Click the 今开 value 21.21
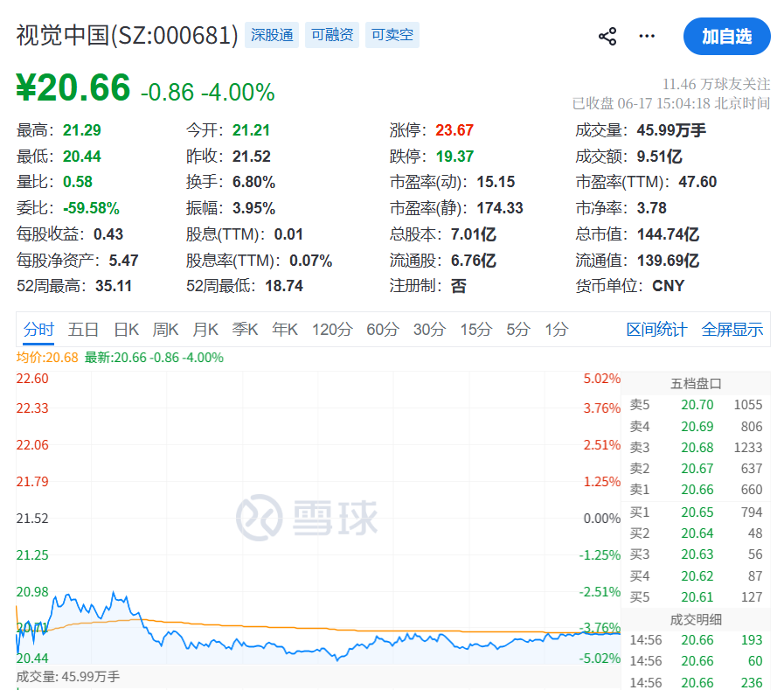This screenshot has width=784, height=690. pos(251,130)
